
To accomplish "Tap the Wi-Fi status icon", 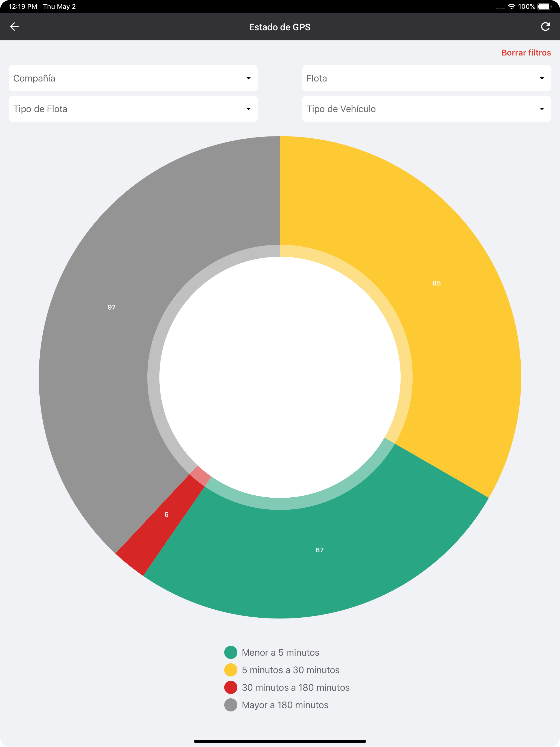I will point(511,6).
